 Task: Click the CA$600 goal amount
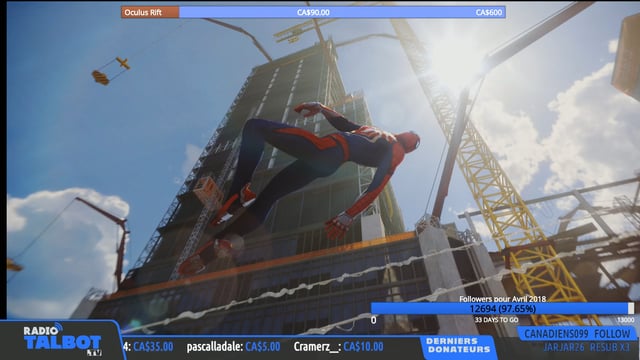point(489,12)
